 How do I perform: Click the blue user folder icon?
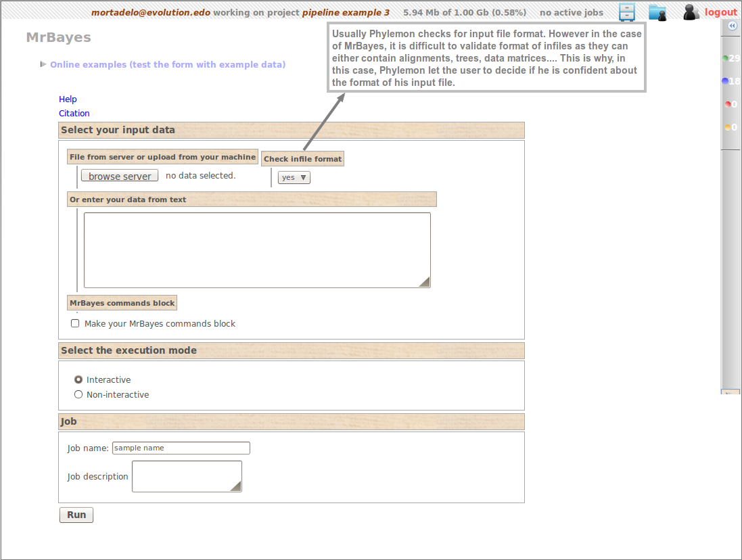[x=657, y=11]
